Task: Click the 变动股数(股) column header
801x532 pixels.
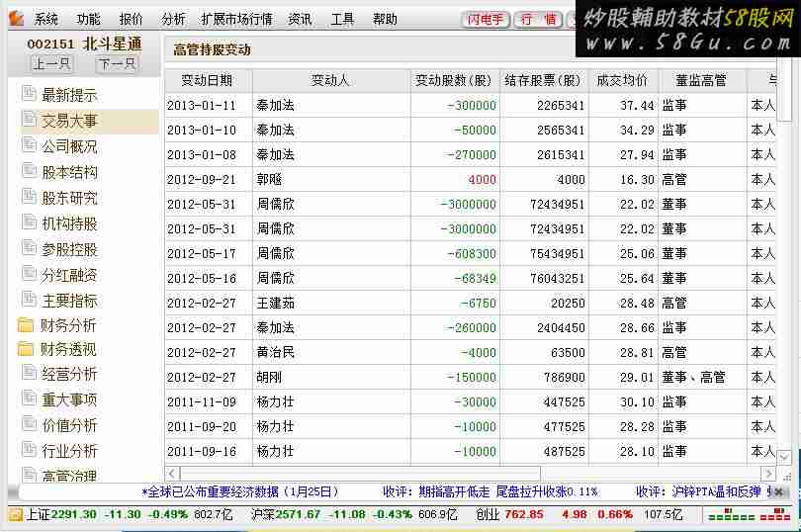Action: [x=455, y=81]
